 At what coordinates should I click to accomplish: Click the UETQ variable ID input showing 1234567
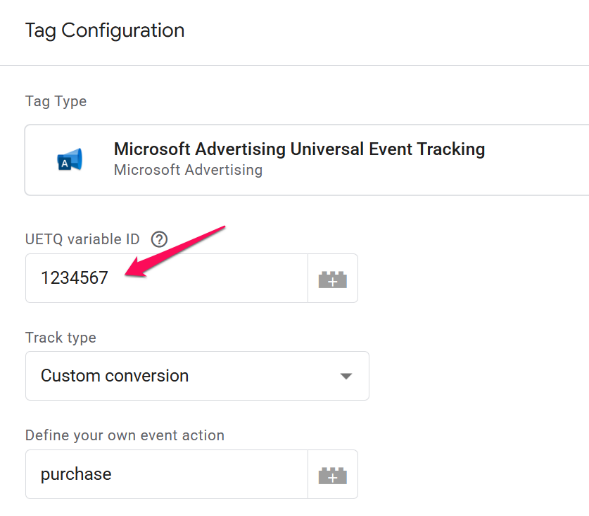(x=166, y=278)
